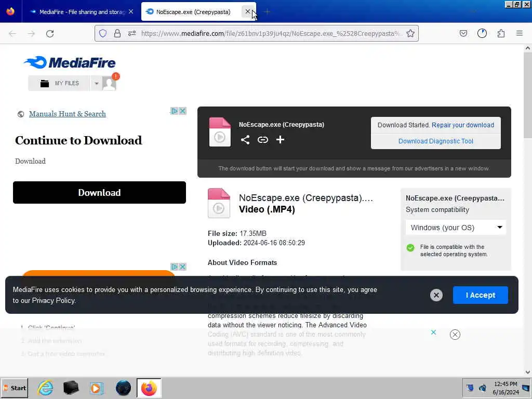Open the extensions puzzle icon
Screen dimensions: 532x399
pos(501,33)
